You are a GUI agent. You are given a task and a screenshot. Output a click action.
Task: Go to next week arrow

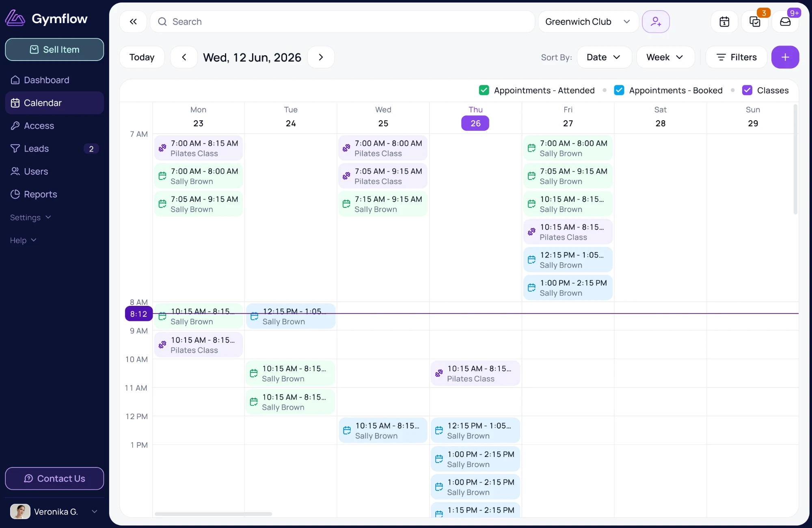pos(321,57)
